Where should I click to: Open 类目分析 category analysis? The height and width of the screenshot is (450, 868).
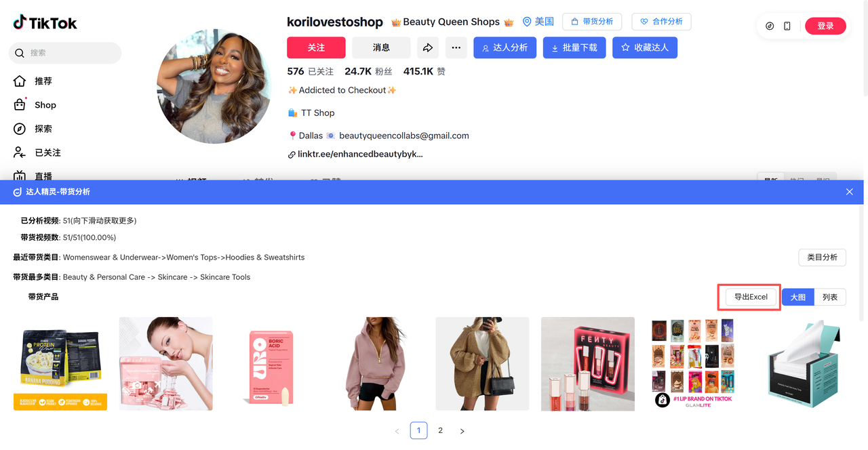pyautogui.click(x=822, y=258)
